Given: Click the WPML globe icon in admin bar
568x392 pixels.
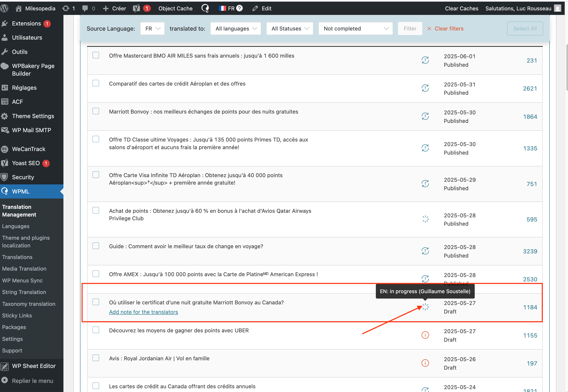Looking at the screenshot, I should point(205,8).
